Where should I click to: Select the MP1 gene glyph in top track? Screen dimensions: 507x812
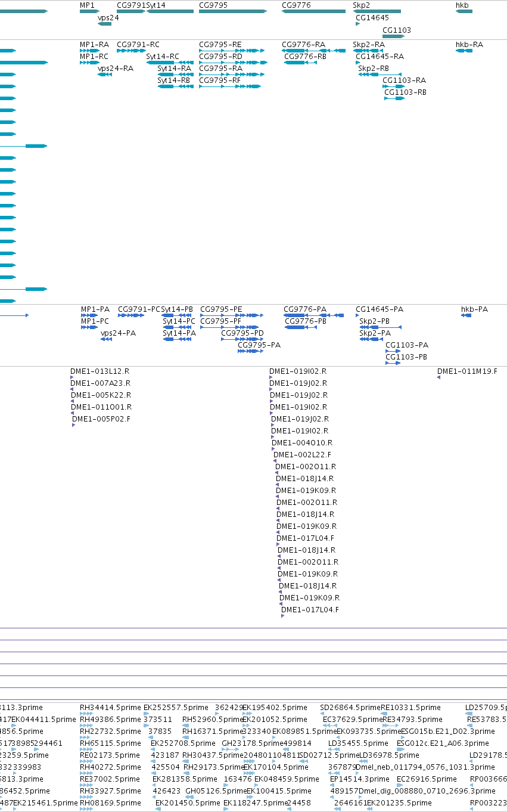point(89,11)
